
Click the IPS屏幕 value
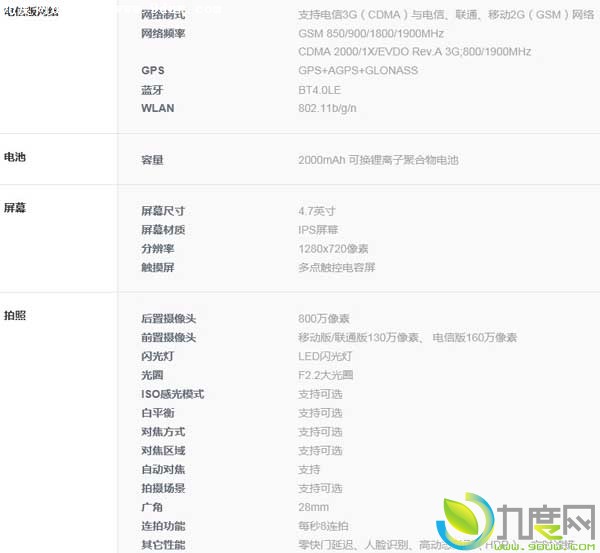tap(318, 230)
